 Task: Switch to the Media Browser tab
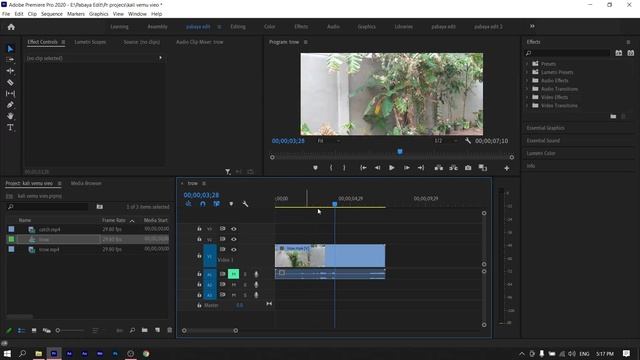coord(86,183)
